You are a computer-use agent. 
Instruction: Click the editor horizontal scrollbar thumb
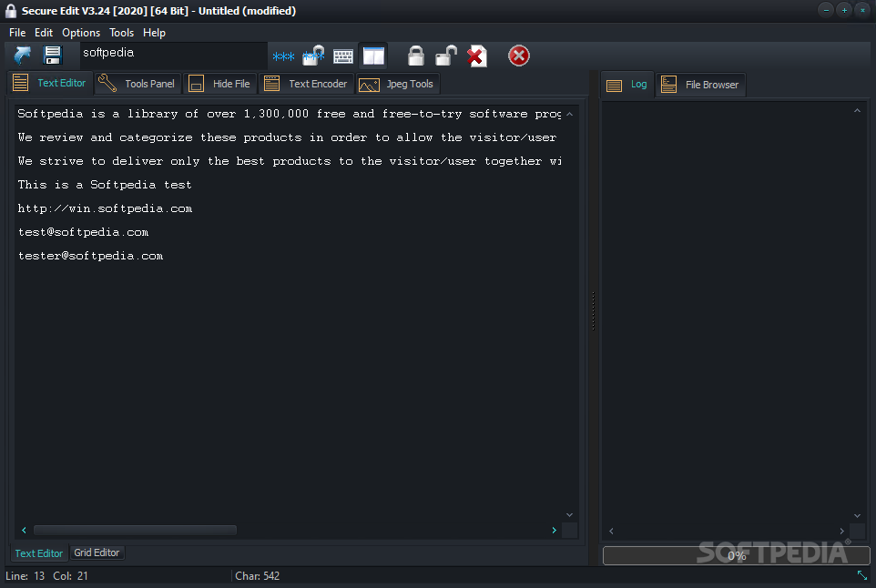click(135, 530)
